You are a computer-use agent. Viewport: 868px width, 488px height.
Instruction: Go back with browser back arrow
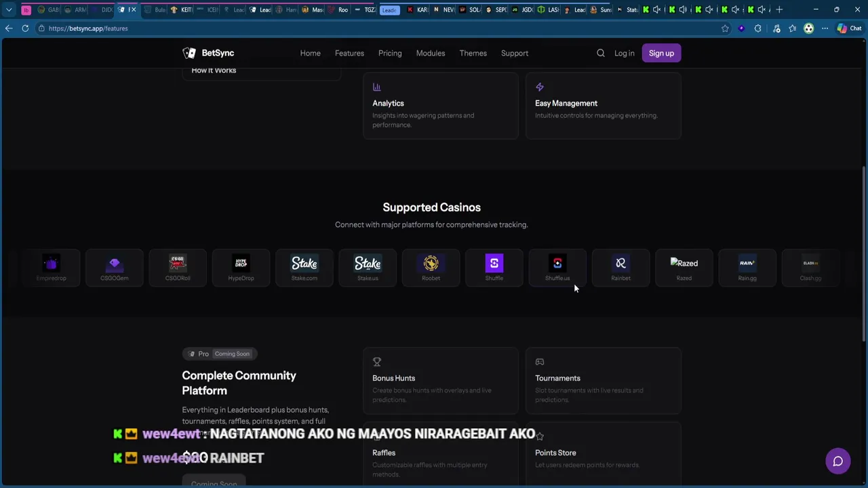click(x=9, y=28)
